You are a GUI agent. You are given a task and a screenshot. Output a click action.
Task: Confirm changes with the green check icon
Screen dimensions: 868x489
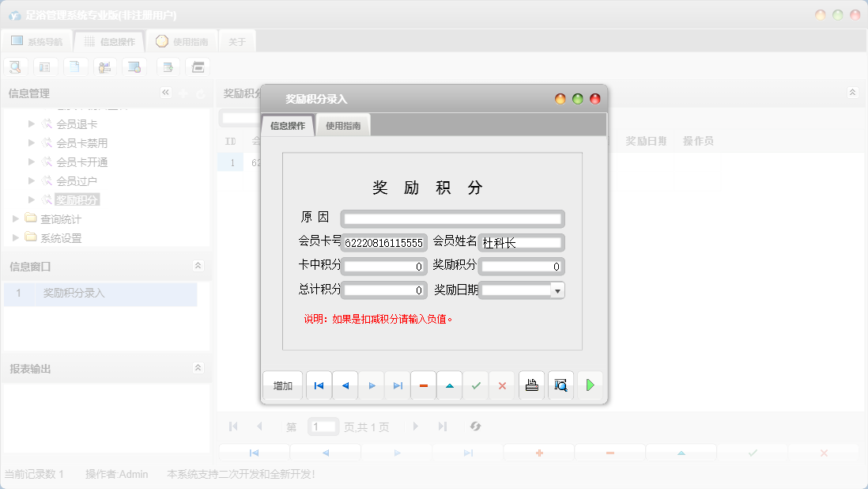pyautogui.click(x=476, y=385)
